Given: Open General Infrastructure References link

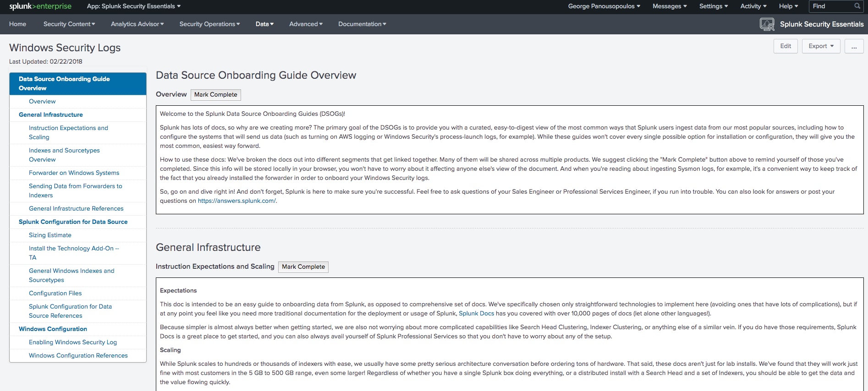Looking at the screenshot, I should point(76,209).
